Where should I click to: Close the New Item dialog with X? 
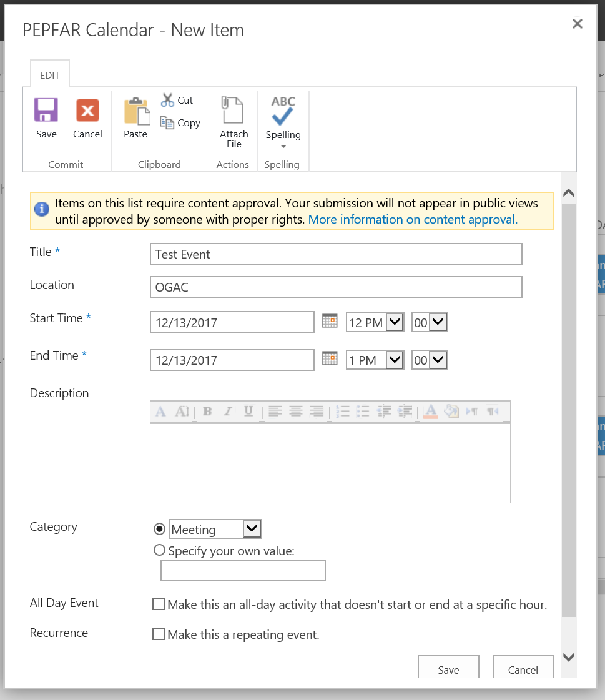coord(578,24)
